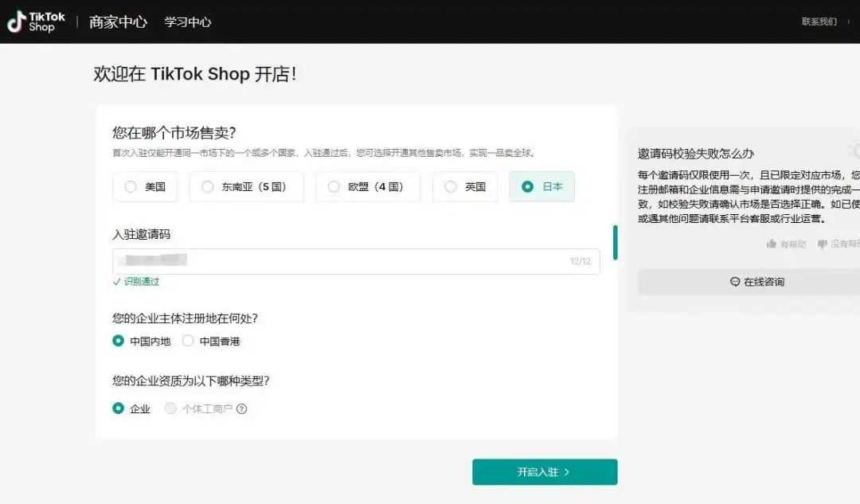Click the thumbs-up 有帮助 icon
The image size is (860, 504).
click(x=771, y=244)
